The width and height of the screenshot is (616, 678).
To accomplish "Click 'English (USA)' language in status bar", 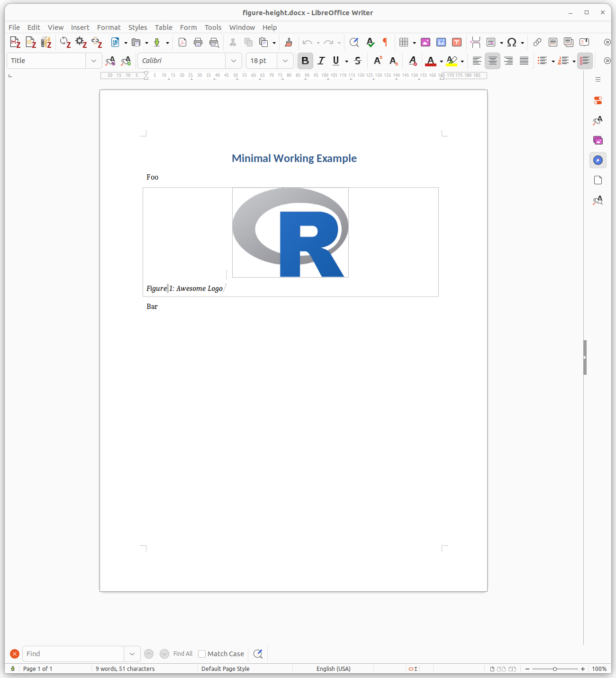I will [334, 669].
